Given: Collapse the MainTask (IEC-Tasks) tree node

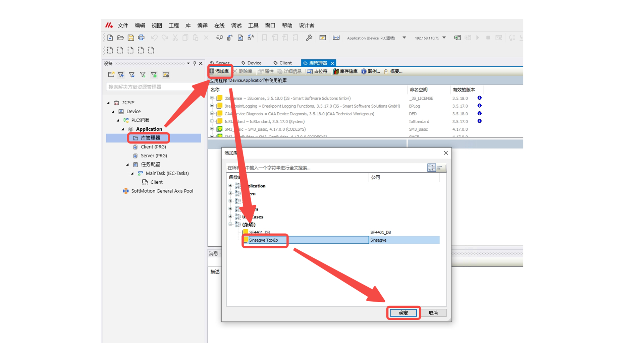Looking at the screenshot, I should tap(132, 173).
